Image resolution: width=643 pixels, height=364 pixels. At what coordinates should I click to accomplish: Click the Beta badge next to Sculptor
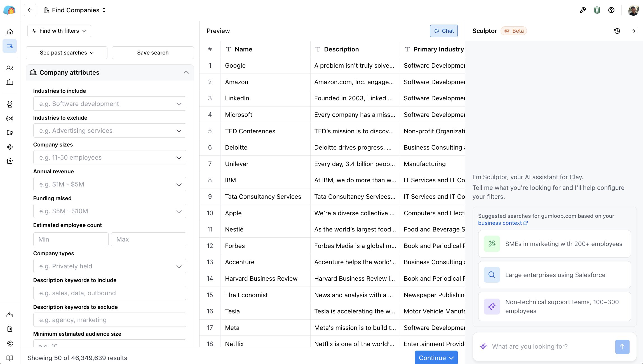[x=514, y=31]
